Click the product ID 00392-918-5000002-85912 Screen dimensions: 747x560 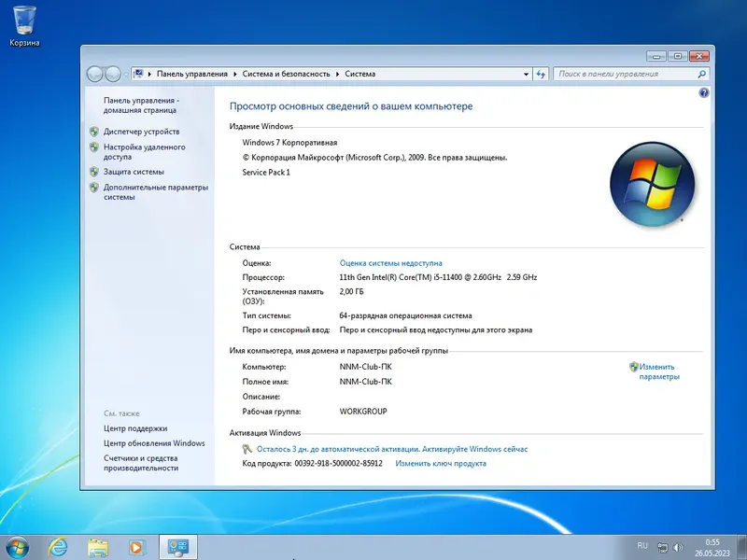click(x=338, y=463)
